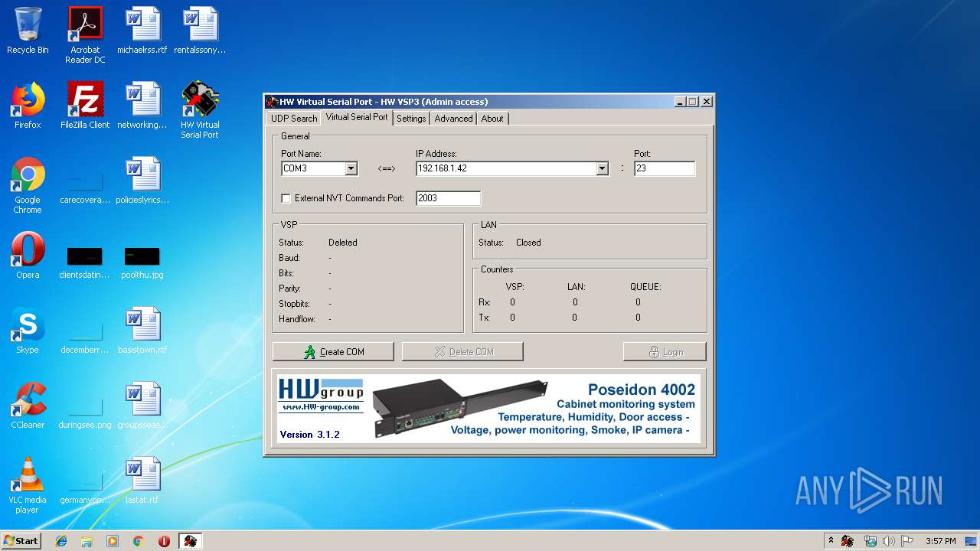This screenshot has height=551, width=980.
Task: Click the Port field showing 23
Action: coord(665,168)
